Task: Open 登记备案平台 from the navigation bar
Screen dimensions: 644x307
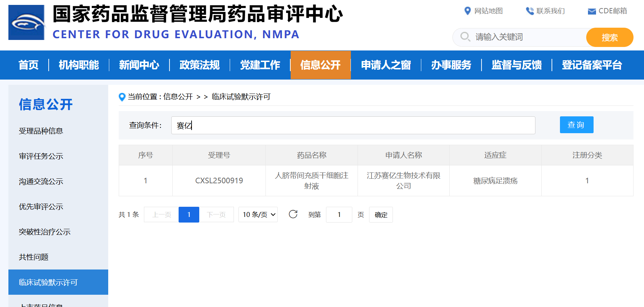Action: coord(591,65)
